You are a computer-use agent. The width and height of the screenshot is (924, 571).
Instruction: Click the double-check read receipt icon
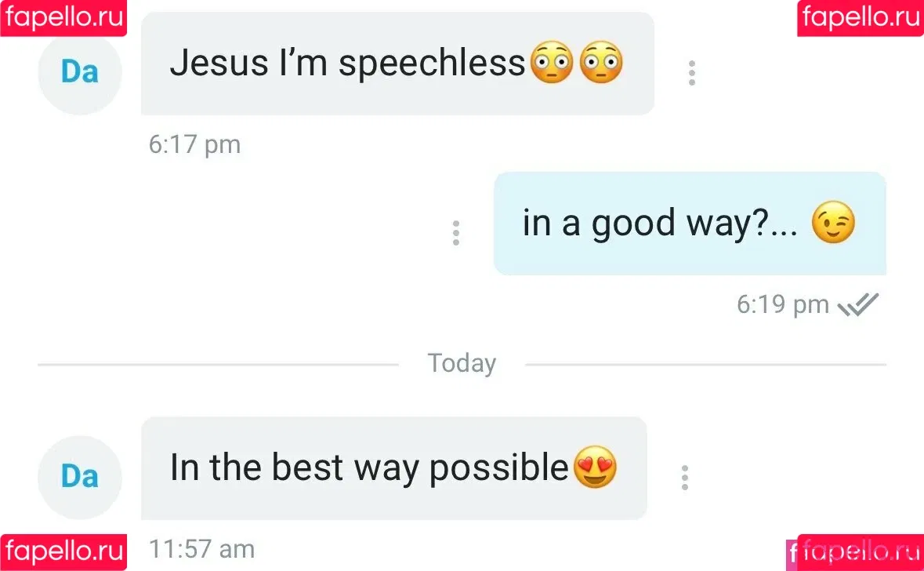coord(858,304)
